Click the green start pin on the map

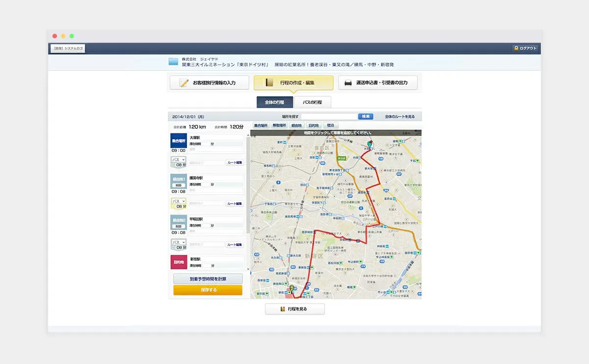click(370, 145)
